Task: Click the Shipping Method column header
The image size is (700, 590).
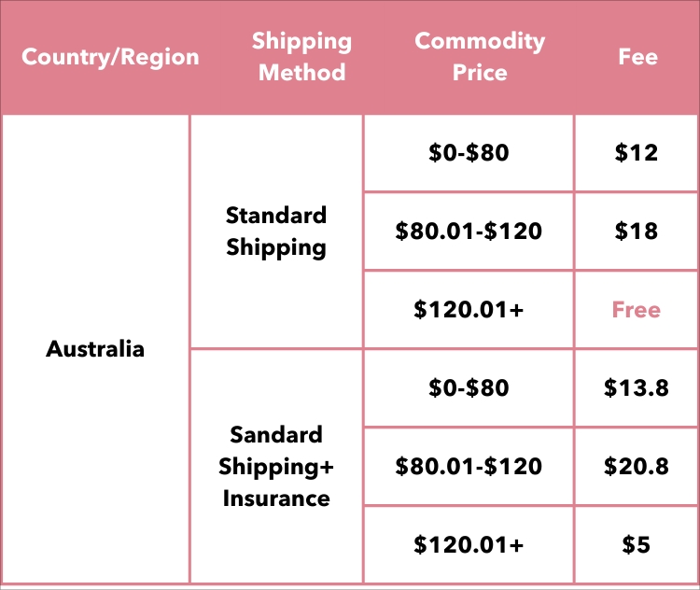Action: (x=302, y=57)
